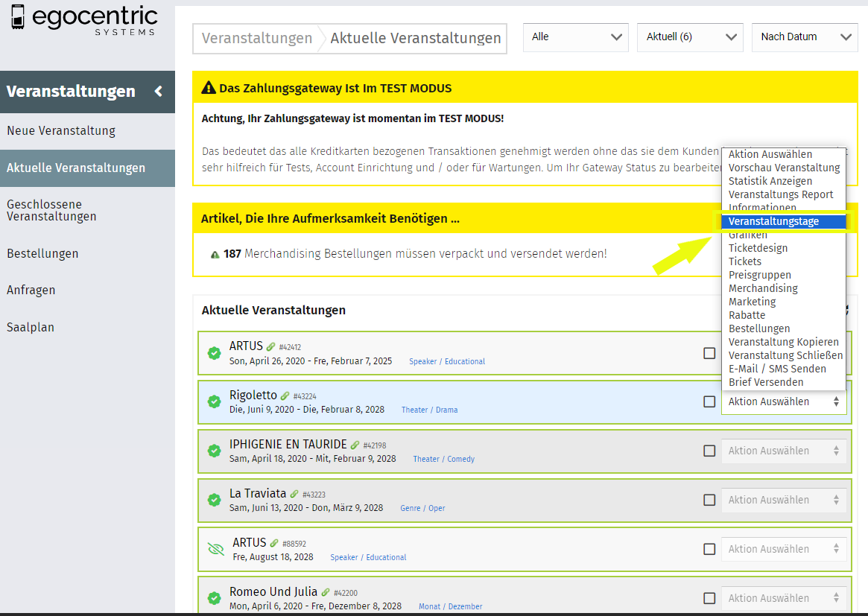Image resolution: width=868 pixels, height=616 pixels.
Task: Expand the Aktuell (6) dropdown
Action: [x=690, y=37]
